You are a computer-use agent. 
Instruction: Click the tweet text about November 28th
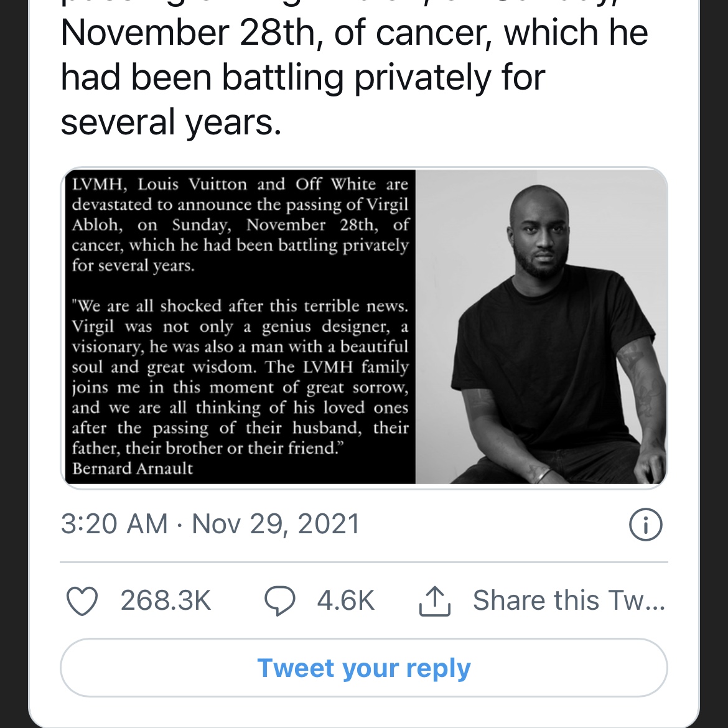click(x=354, y=32)
